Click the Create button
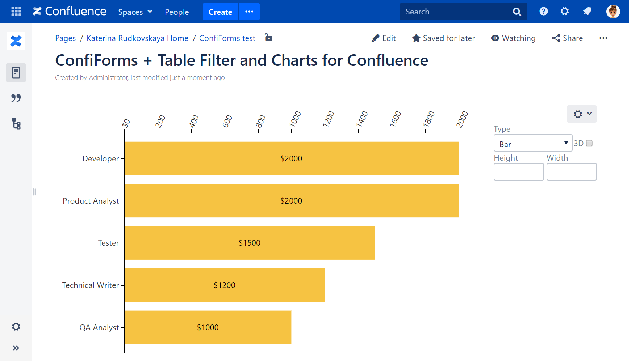The image size is (644, 361). coord(220,12)
